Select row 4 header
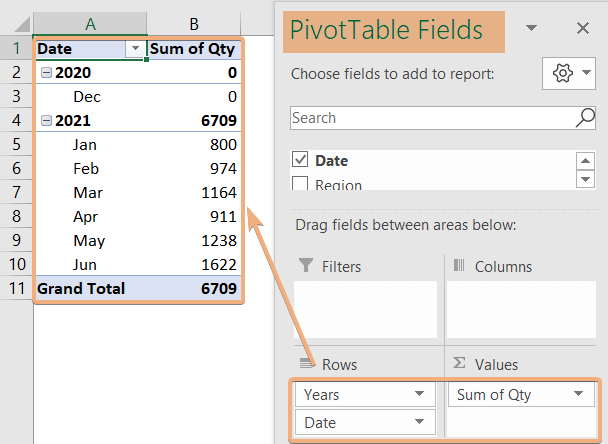 tap(16, 120)
